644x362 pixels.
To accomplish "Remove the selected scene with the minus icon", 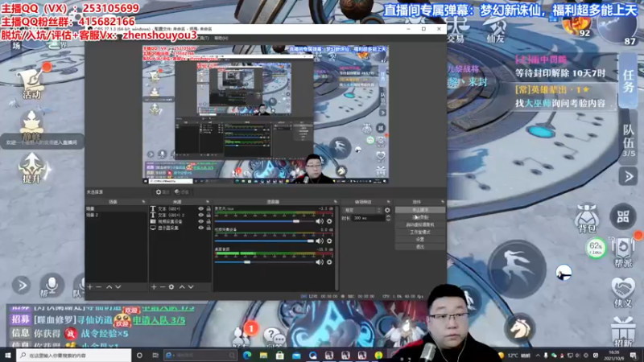I will pos(98,287).
